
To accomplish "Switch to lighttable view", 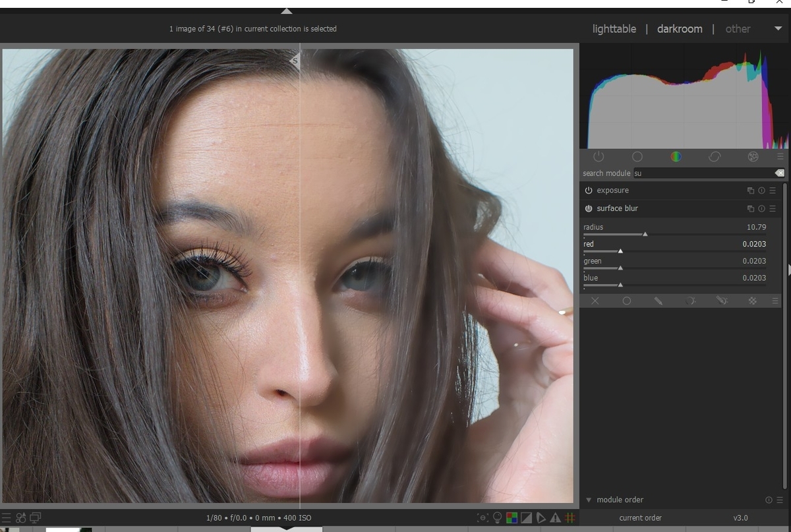I will click(x=614, y=29).
